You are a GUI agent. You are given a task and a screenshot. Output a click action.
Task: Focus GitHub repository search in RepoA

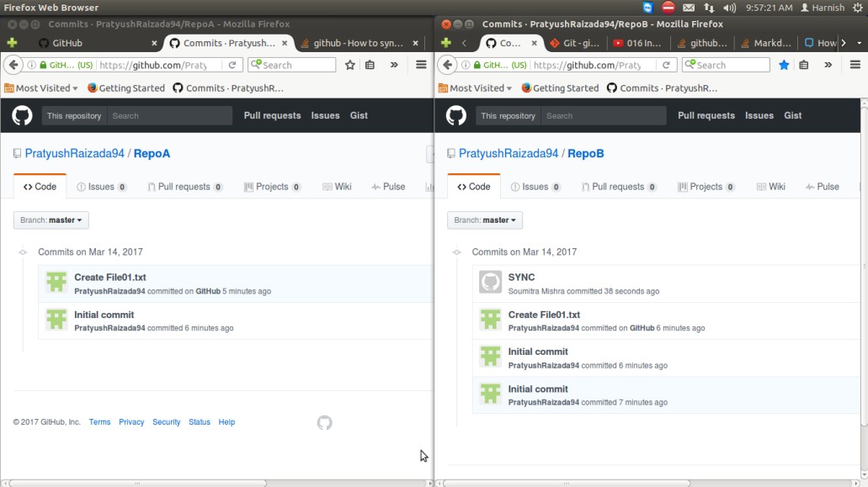pos(169,116)
